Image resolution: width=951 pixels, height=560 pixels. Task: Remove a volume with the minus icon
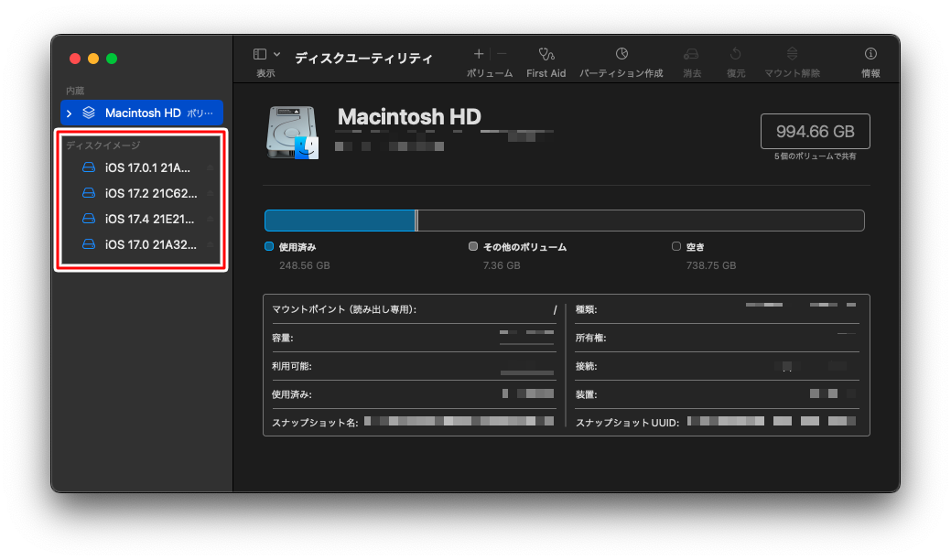point(502,54)
